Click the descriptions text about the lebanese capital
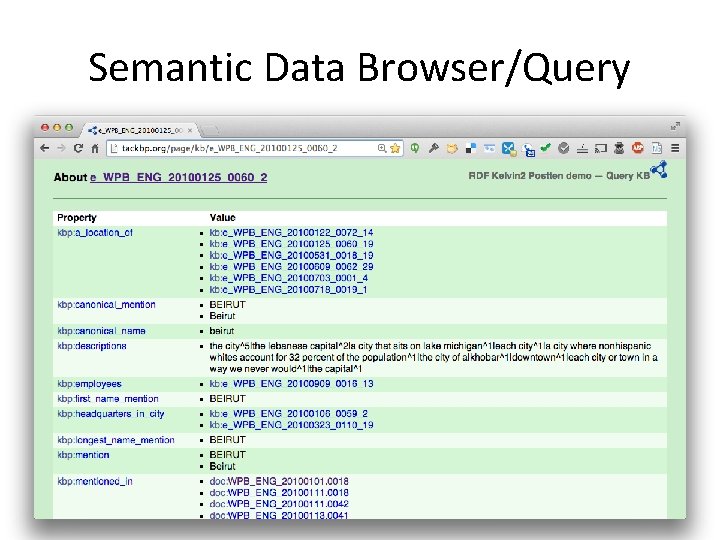720x540 pixels. pyautogui.click(x=433, y=357)
